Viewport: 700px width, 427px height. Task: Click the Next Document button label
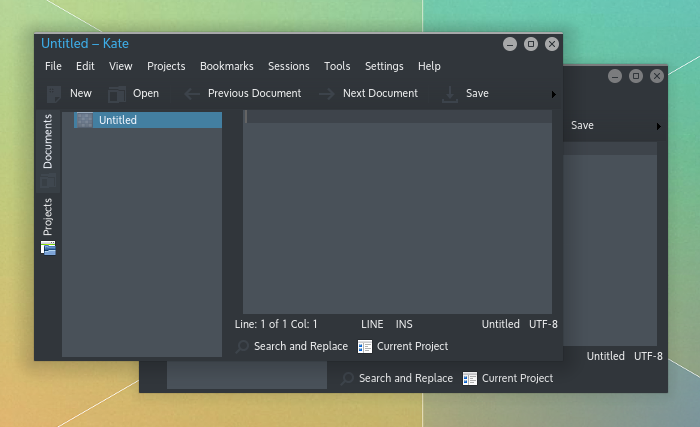[380, 93]
